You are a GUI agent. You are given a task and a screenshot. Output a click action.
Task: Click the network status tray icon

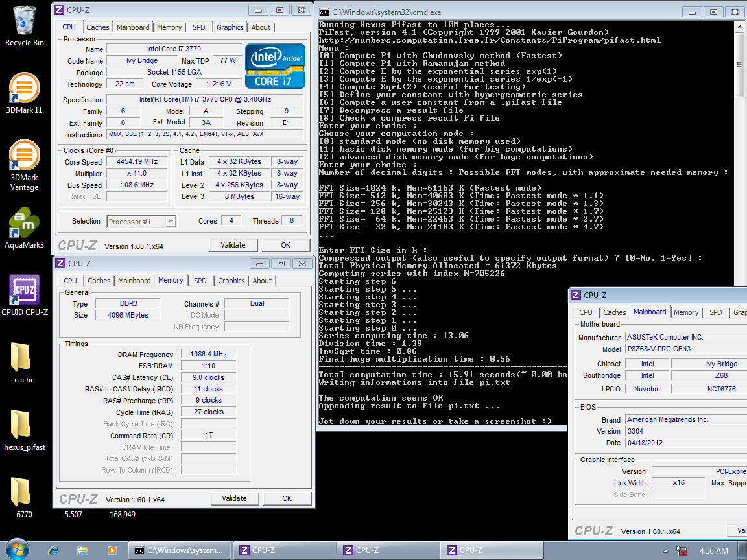[x=682, y=551]
